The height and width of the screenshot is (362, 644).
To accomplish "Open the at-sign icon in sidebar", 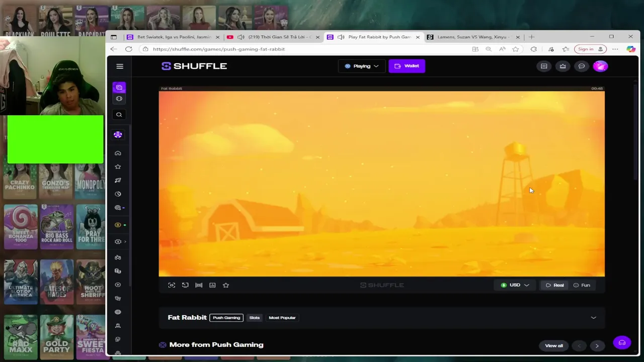I will 118,208.
